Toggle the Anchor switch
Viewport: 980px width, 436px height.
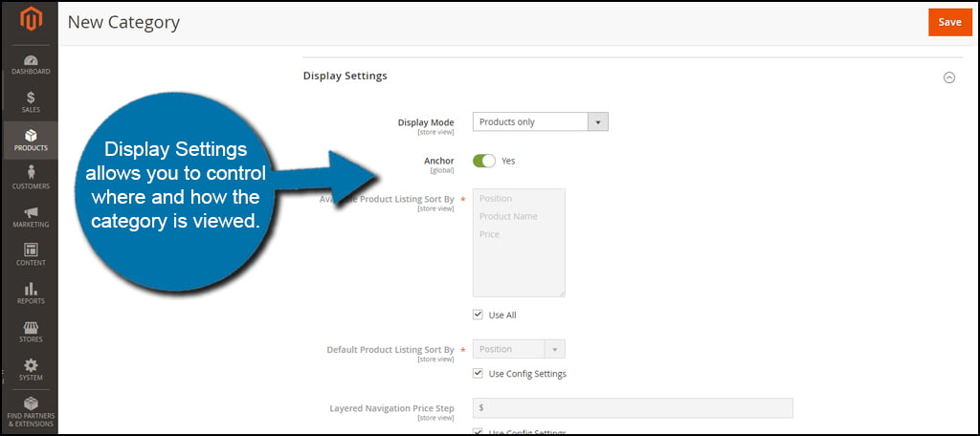pyautogui.click(x=483, y=162)
